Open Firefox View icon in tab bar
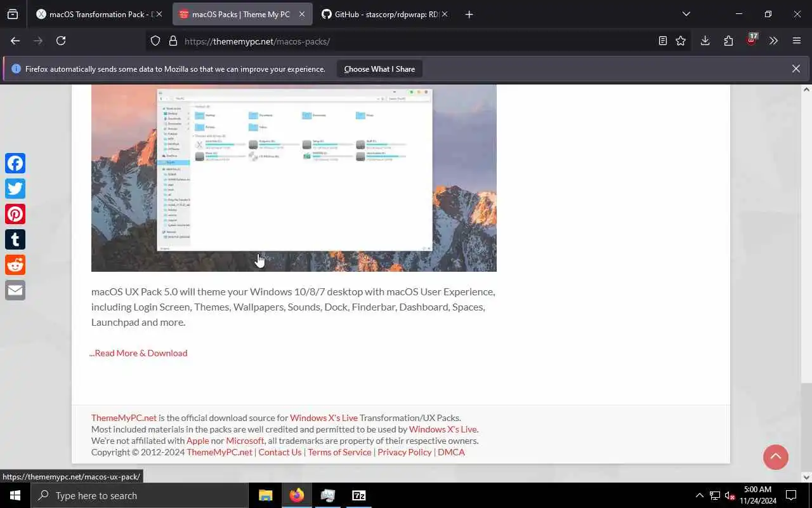The image size is (812, 508). point(13,14)
